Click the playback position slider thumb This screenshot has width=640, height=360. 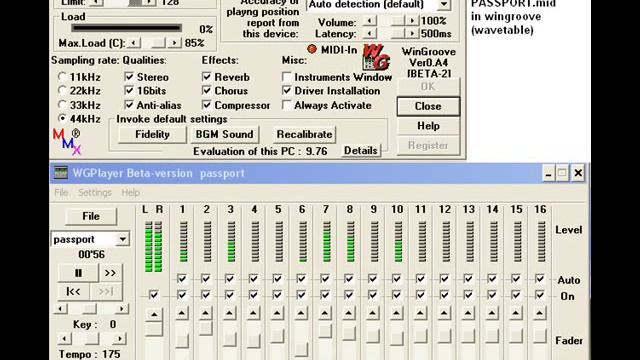[x=88, y=309]
